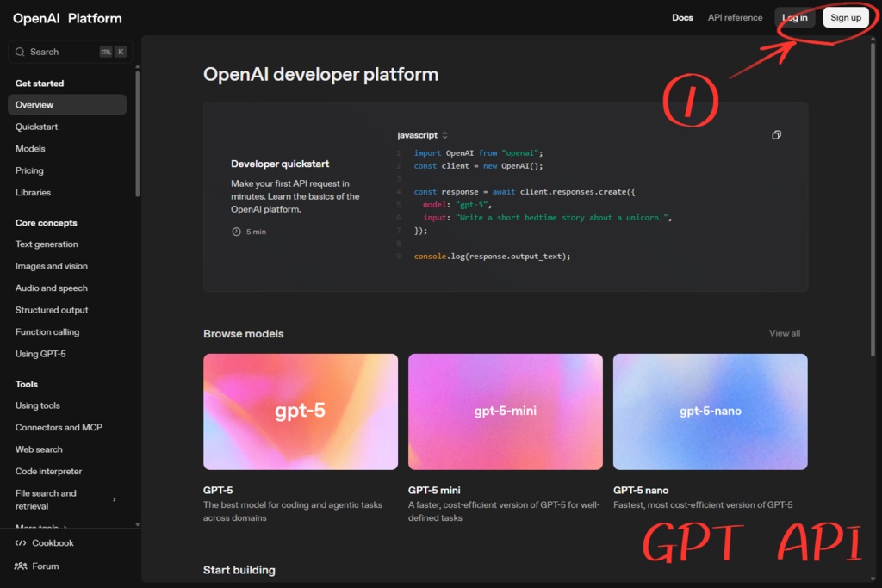The width and height of the screenshot is (882, 588).
Task: Open Web search sidebar item
Action: [x=39, y=449]
